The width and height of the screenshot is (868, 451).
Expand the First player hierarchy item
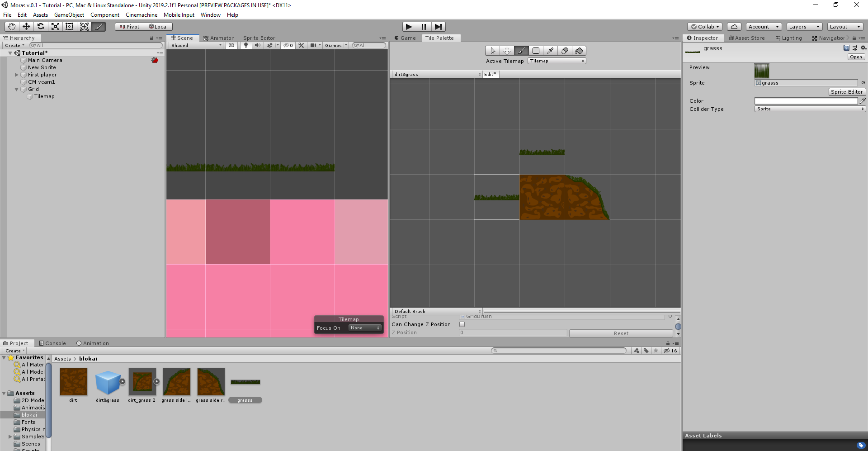(17, 75)
